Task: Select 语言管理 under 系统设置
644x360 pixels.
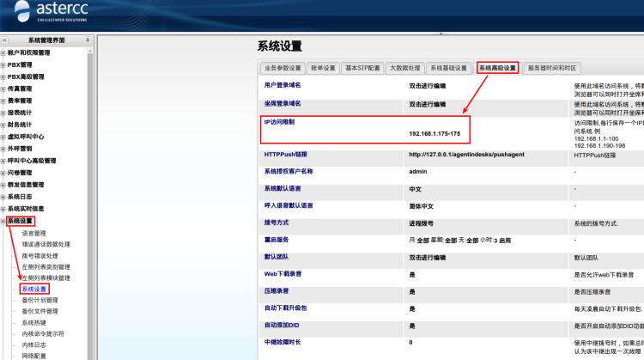Action: pyautogui.click(x=34, y=233)
